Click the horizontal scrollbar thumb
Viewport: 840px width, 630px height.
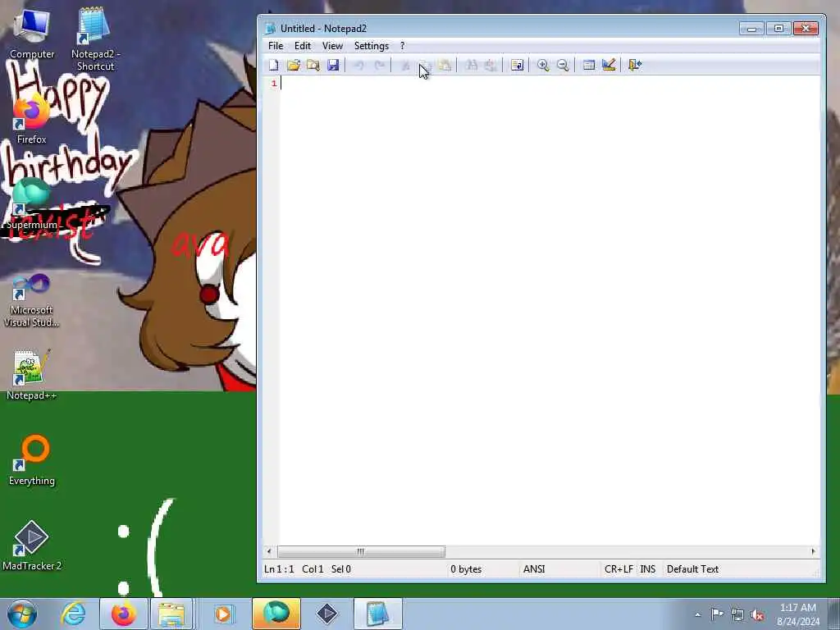(361, 551)
